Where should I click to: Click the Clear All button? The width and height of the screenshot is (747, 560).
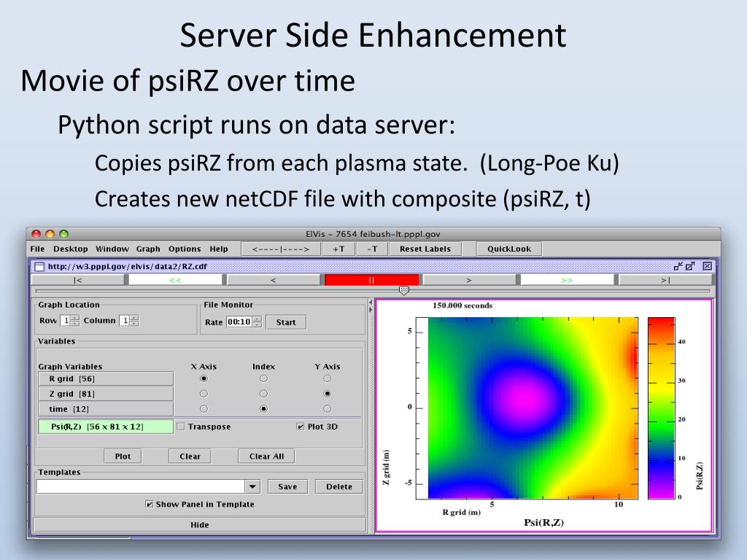(266, 456)
